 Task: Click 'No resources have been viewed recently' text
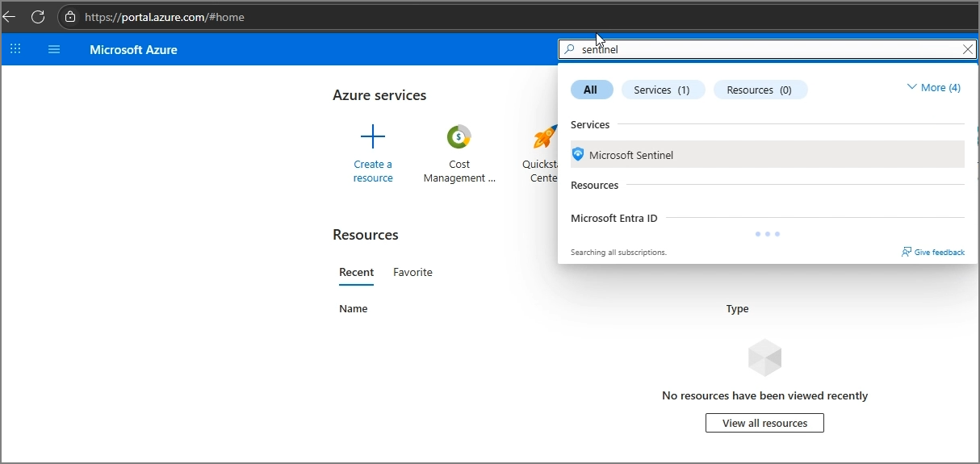764,395
